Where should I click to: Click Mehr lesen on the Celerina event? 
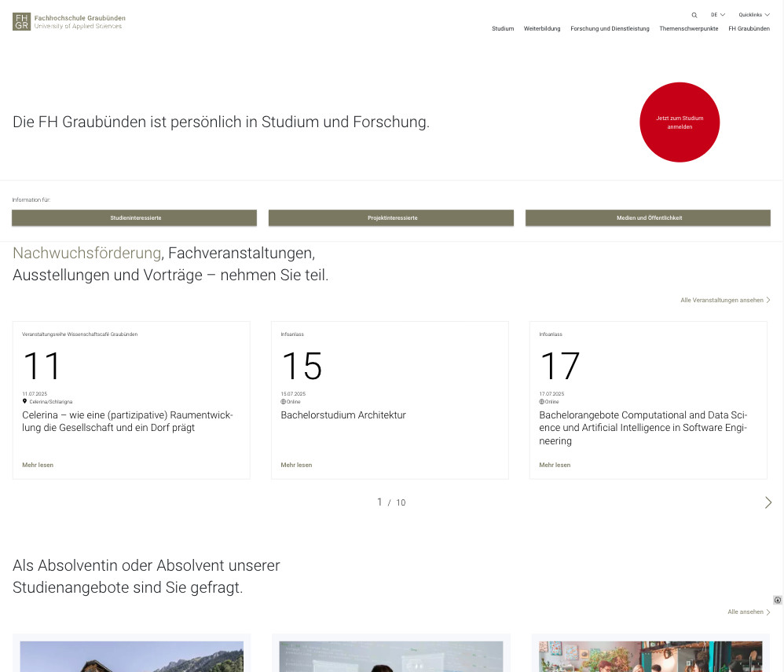(x=38, y=466)
